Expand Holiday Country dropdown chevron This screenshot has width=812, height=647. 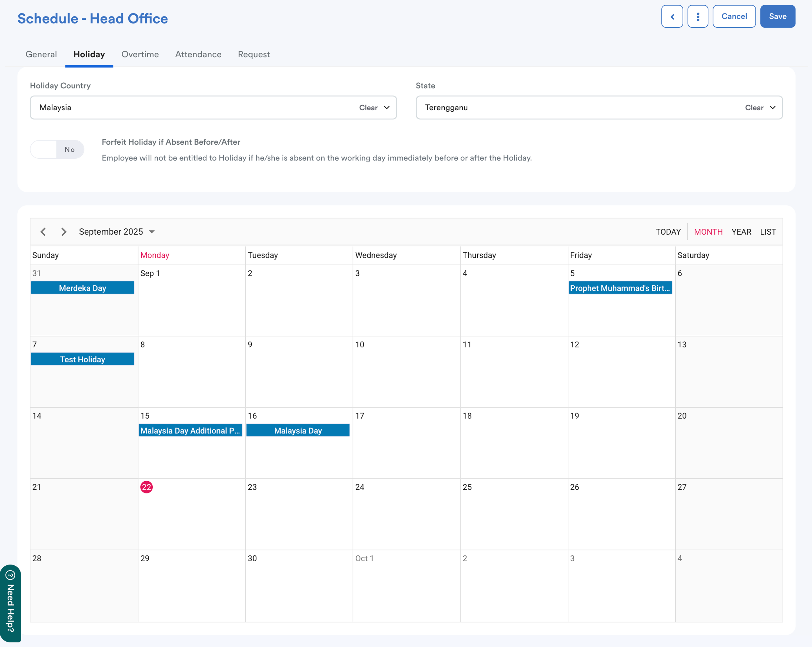coord(387,108)
